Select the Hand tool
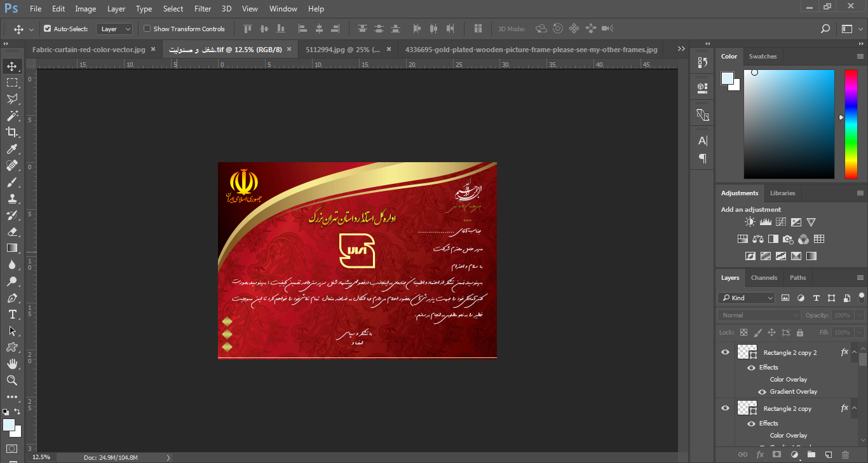Screen dimensions: 868x463 coord(12,364)
